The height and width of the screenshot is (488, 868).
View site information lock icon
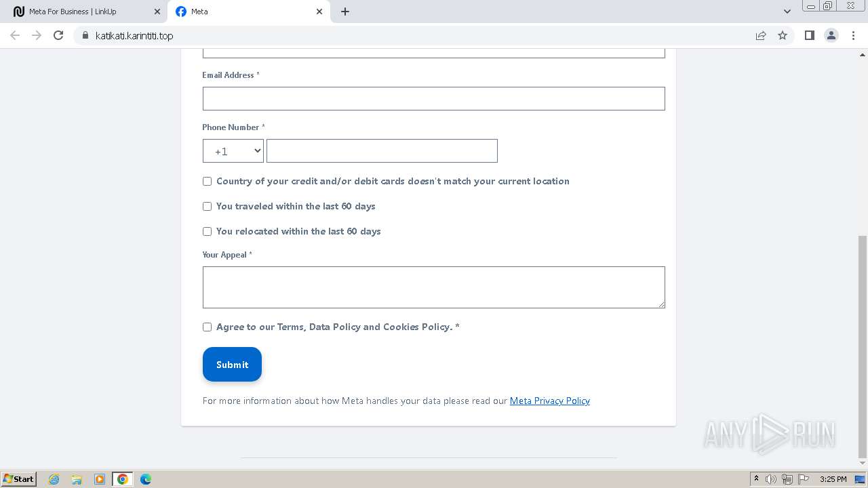(85, 35)
